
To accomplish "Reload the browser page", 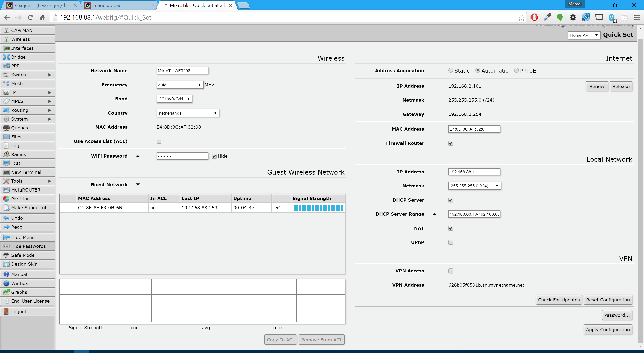I will [x=30, y=17].
